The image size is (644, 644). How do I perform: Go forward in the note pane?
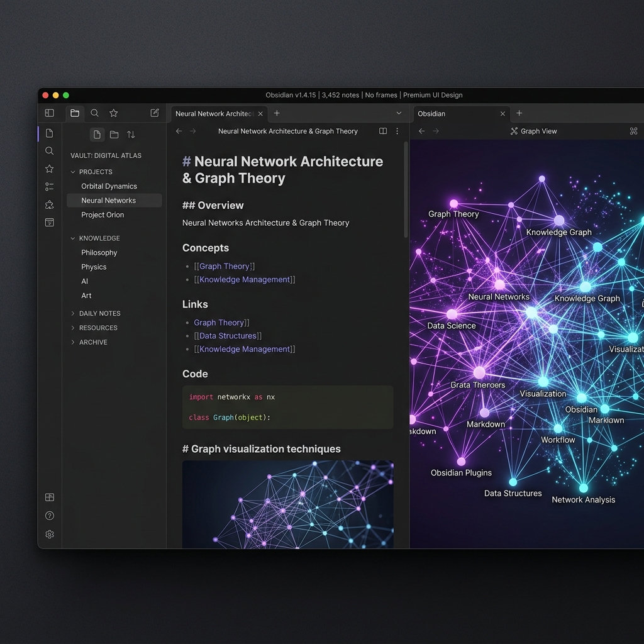193,131
